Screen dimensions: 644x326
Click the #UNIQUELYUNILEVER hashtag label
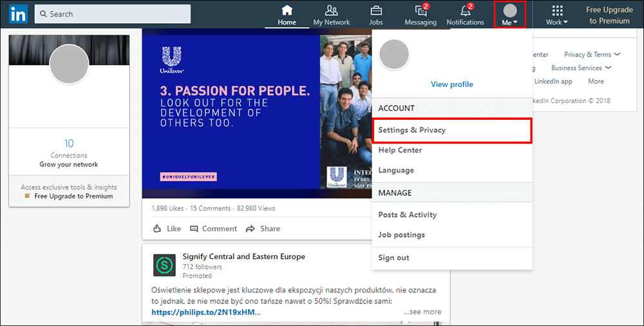coord(189,177)
